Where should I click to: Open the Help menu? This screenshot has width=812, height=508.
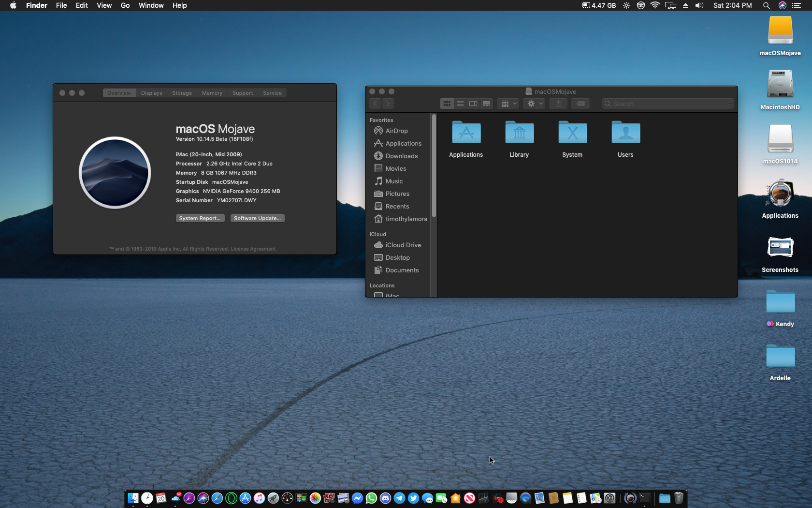tap(180, 5)
